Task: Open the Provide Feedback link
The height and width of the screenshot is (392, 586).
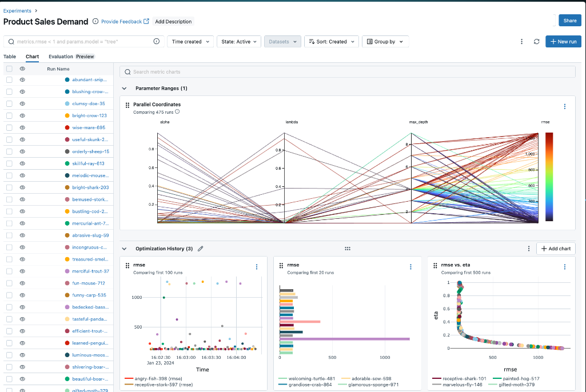Action: [x=121, y=21]
